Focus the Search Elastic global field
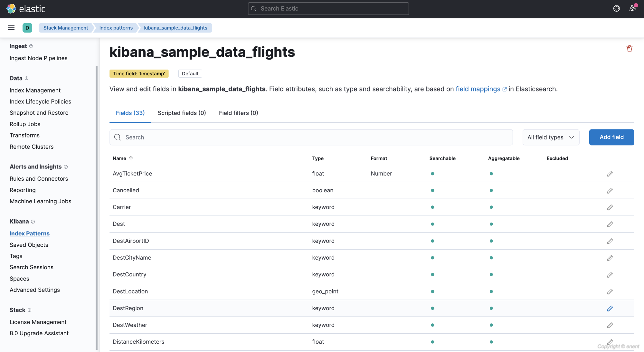Viewport: 644px width, 352px height. (328, 9)
